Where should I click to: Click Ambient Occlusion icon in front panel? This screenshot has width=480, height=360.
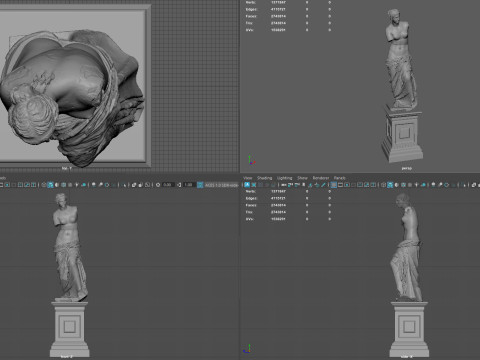[94, 185]
